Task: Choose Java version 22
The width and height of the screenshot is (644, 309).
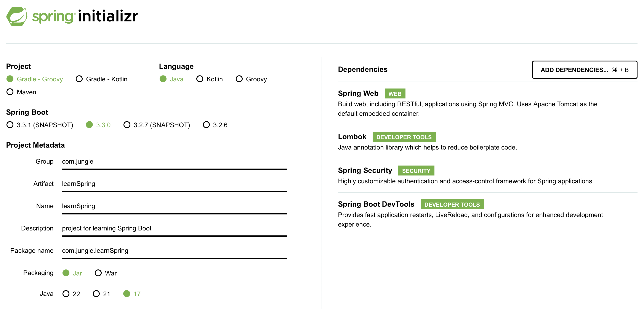Action: 66,294
